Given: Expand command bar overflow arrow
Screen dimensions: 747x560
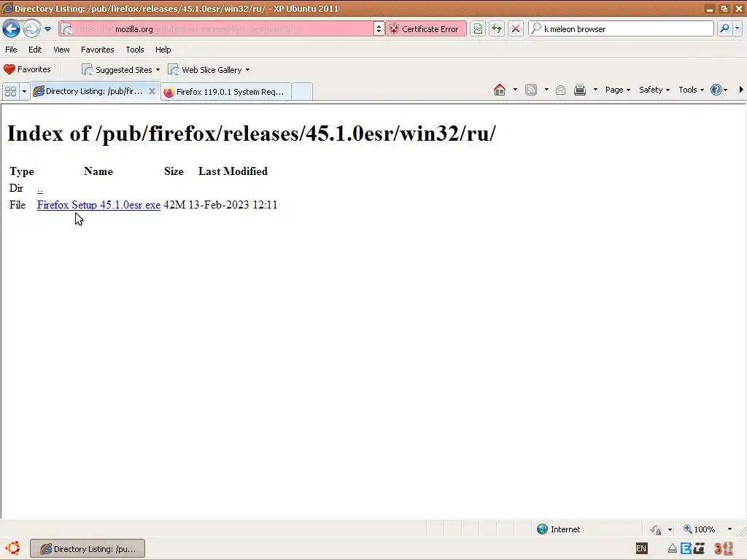Looking at the screenshot, I should tap(741, 90).
